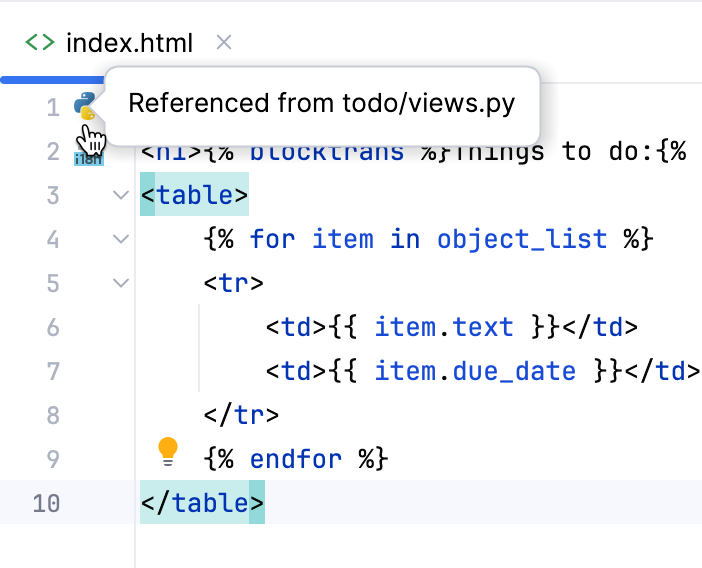Click the i18n gutter icon on line 2
The height and width of the screenshot is (568, 702).
(x=86, y=155)
